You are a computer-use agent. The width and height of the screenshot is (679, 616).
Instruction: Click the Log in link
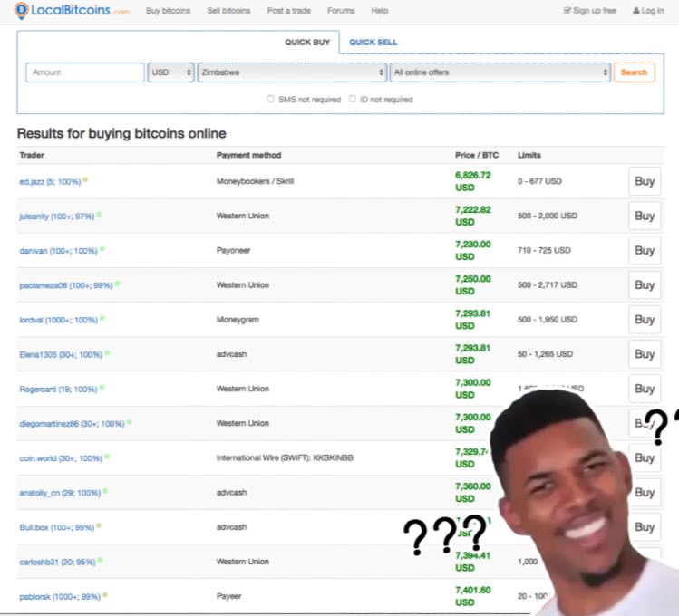pos(648,11)
